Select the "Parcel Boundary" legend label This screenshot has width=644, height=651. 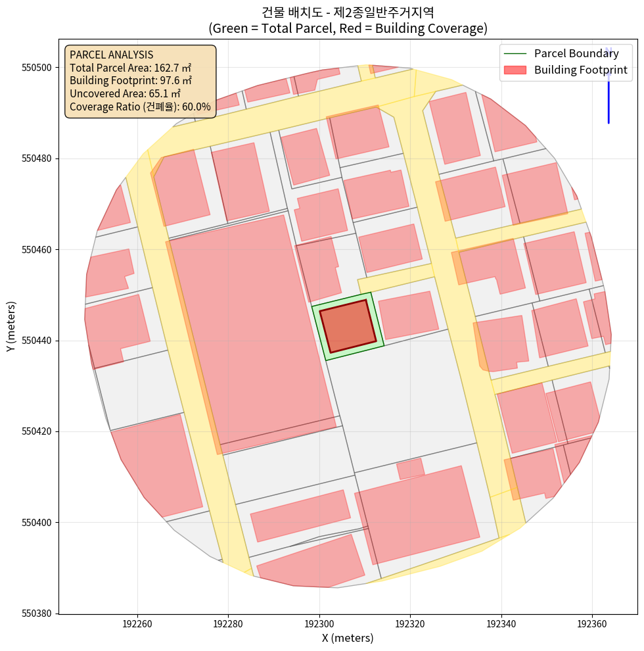(576, 53)
